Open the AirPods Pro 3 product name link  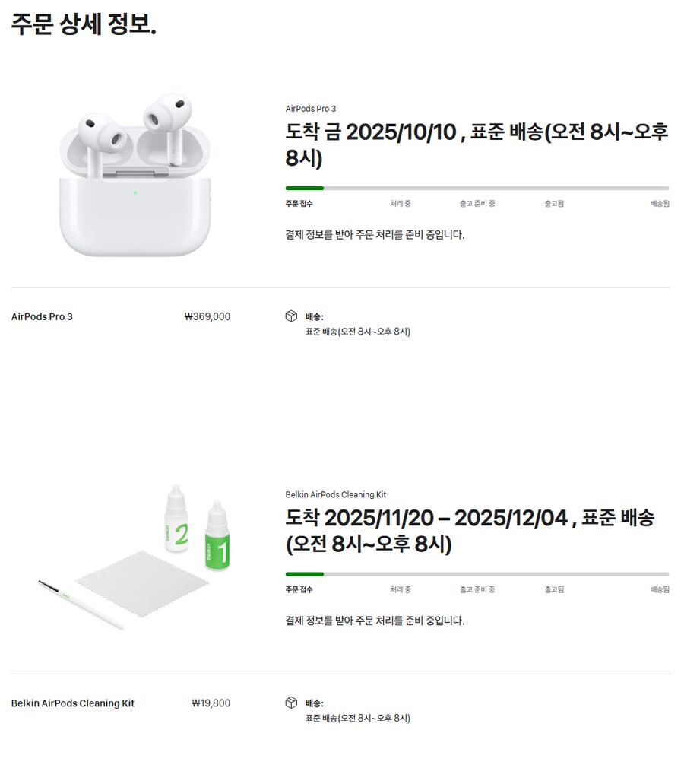tap(310, 108)
